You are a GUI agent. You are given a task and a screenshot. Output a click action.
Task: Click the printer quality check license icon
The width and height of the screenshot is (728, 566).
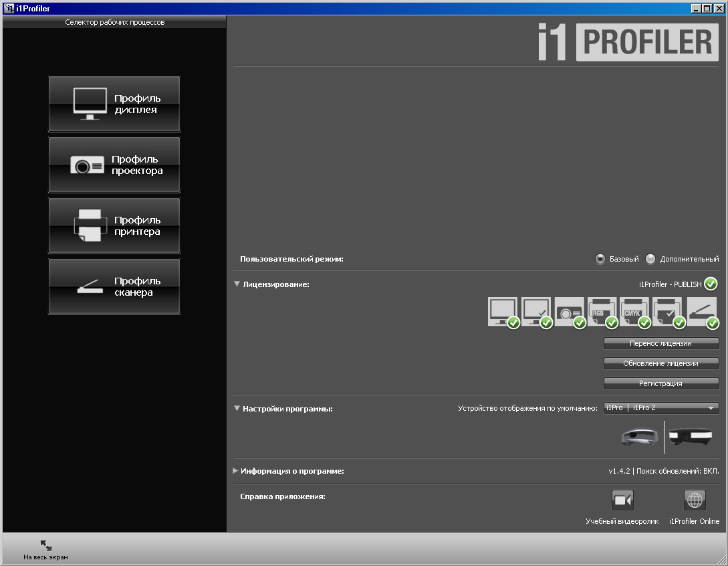coord(669,312)
